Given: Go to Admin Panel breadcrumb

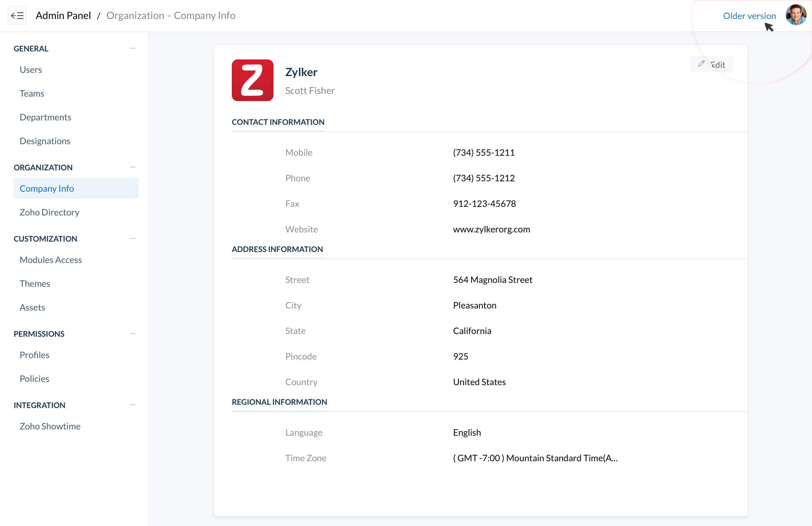Looking at the screenshot, I should tap(63, 15).
